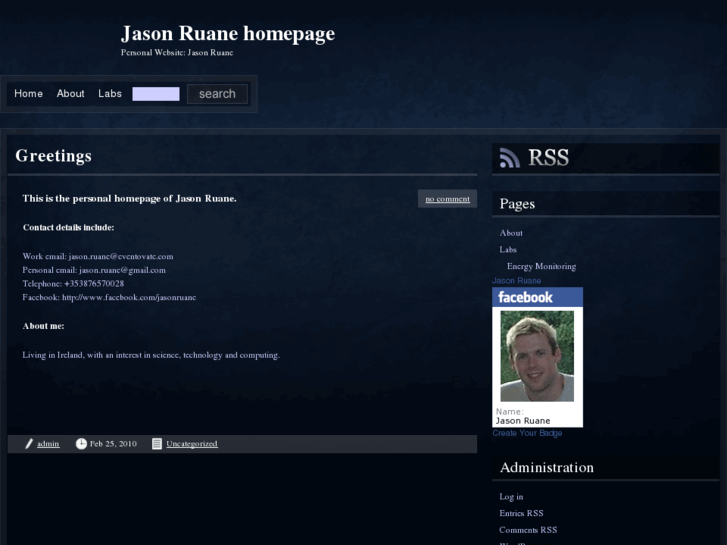
Task: Click the pencil author icon beside admin
Action: click(x=29, y=444)
